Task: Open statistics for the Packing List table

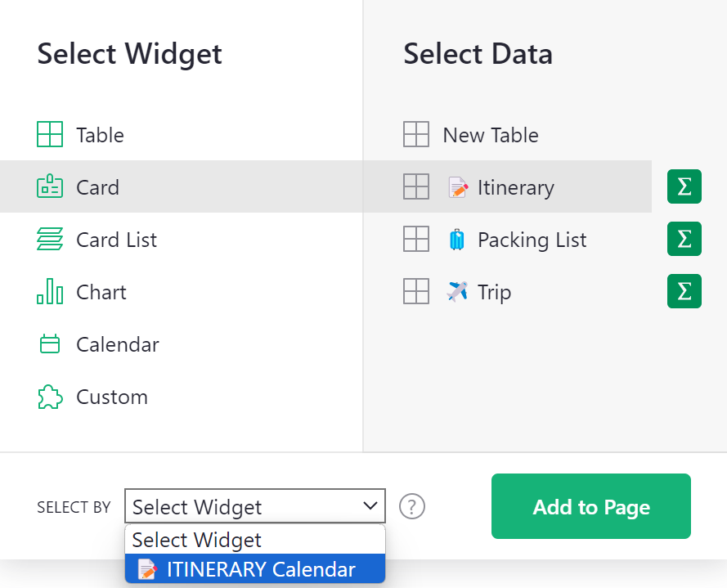Action: pyautogui.click(x=684, y=239)
